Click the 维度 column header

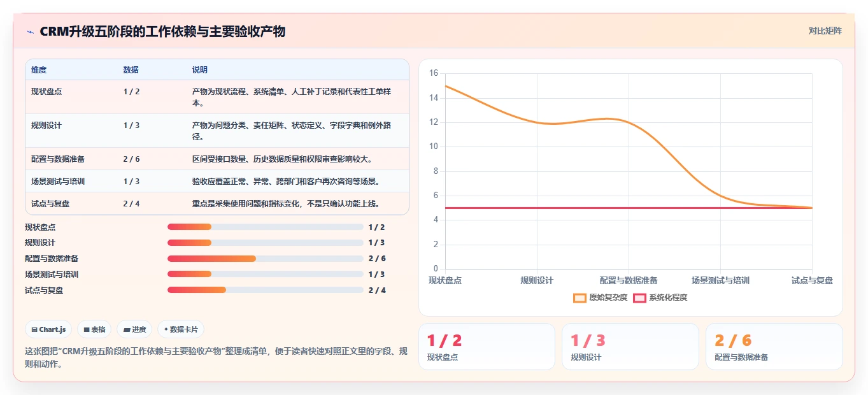(x=39, y=70)
